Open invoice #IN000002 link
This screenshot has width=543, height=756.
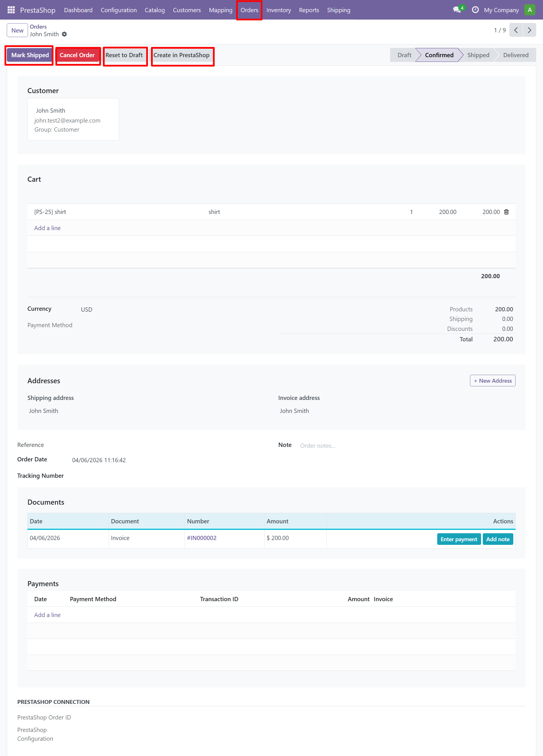(202, 538)
